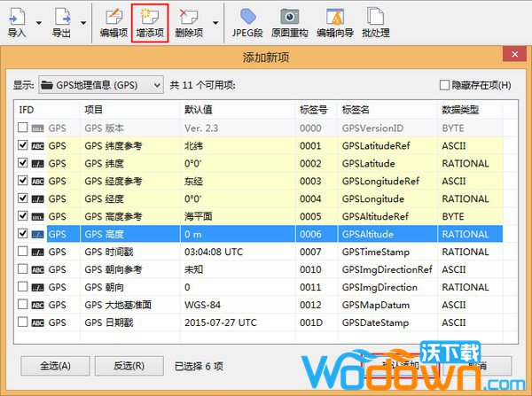The image size is (532, 396).
Task: Enable the 隐藏存在项(H) checkbox
Action: [x=445, y=85]
